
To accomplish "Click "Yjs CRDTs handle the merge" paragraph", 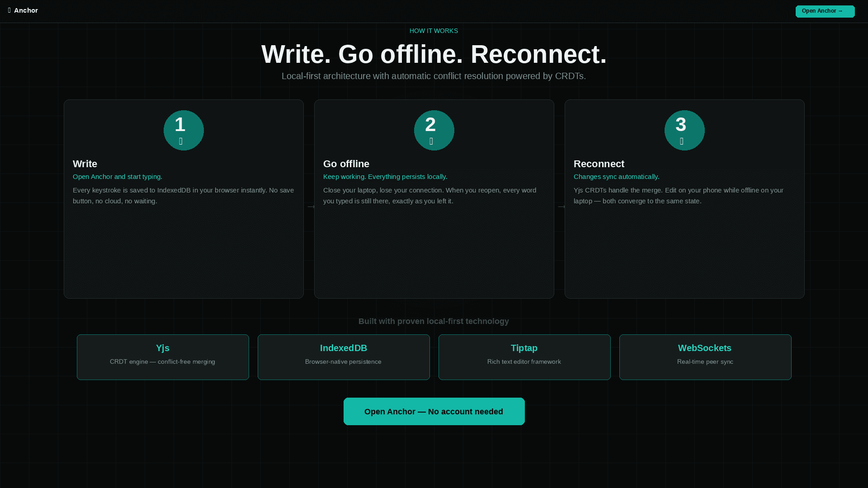I will tap(679, 196).
